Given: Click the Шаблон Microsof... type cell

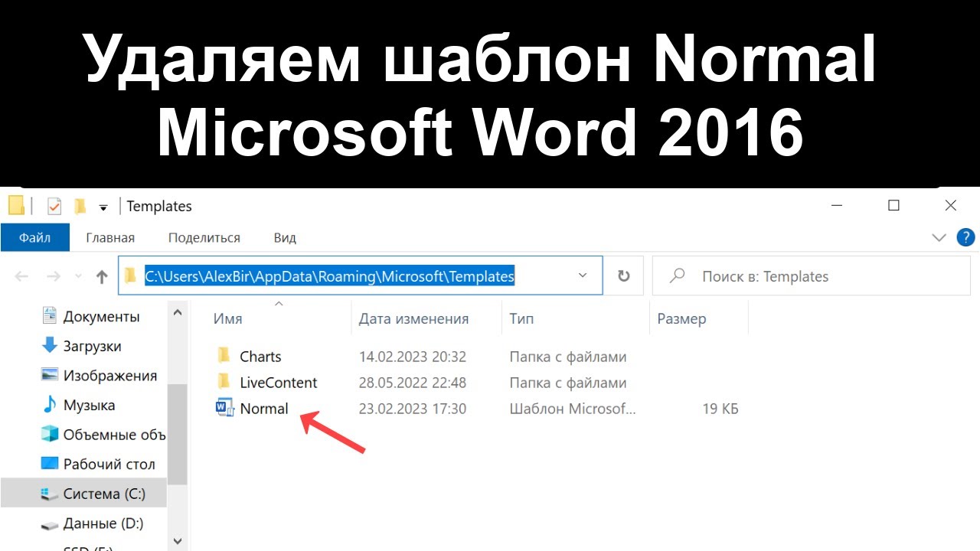Looking at the screenshot, I should click(x=573, y=409).
